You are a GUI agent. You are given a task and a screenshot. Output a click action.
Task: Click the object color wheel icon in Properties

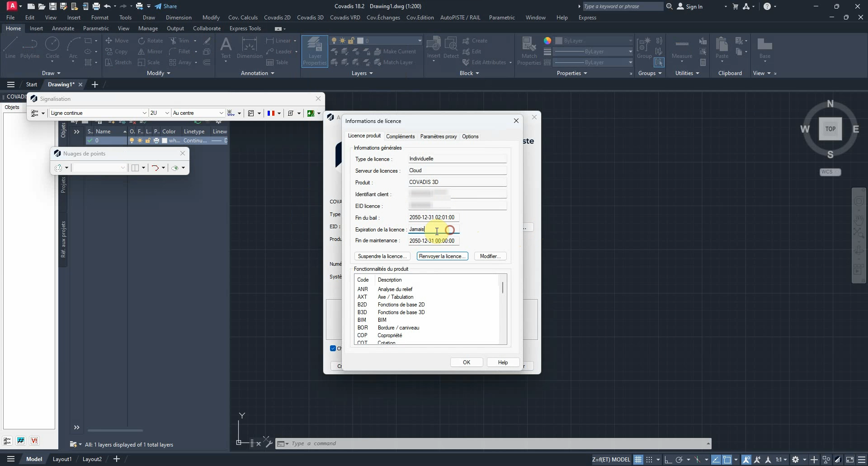pyautogui.click(x=547, y=41)
